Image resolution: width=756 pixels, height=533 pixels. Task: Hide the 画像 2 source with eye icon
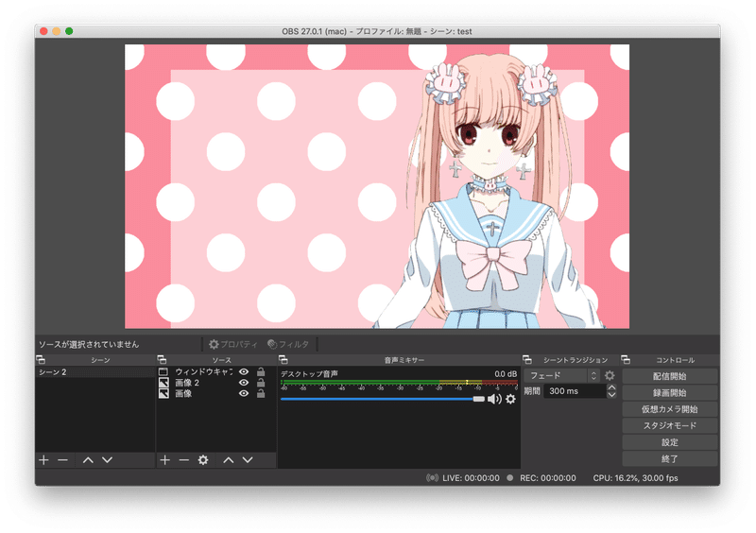coord(244,383)
